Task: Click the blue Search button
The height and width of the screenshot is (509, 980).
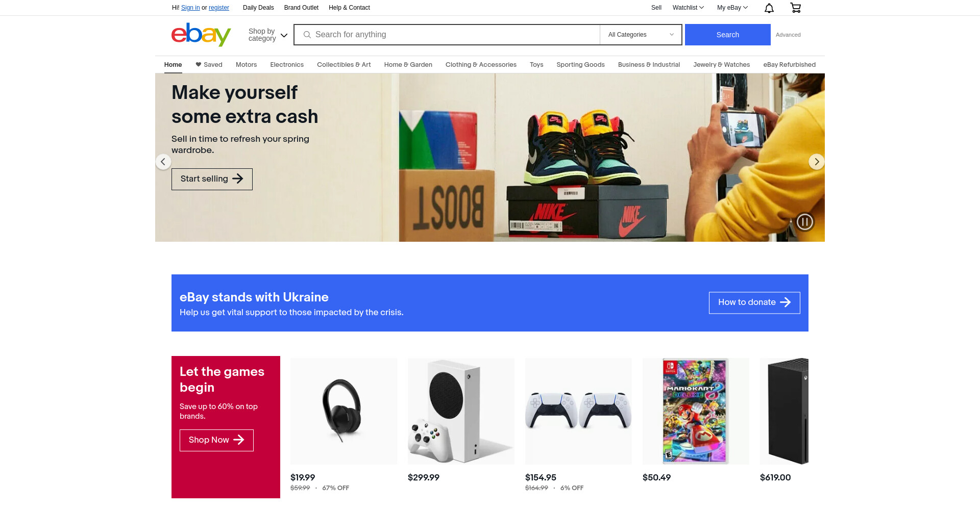Action: click(727, 35)
